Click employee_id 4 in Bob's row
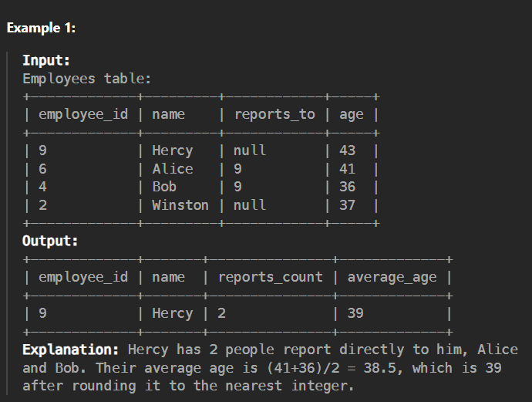The width and height of the screenshot is (532, 402). click(x=42, y=187)
